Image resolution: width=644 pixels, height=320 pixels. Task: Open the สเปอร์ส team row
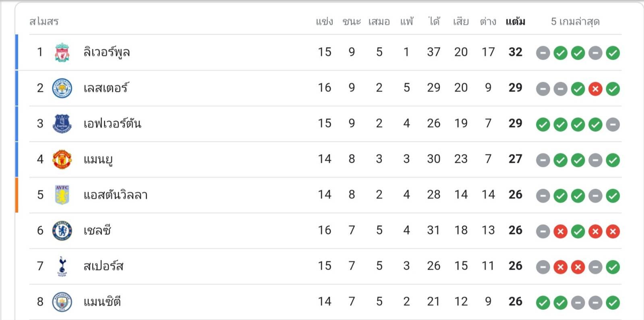(319, 266)
